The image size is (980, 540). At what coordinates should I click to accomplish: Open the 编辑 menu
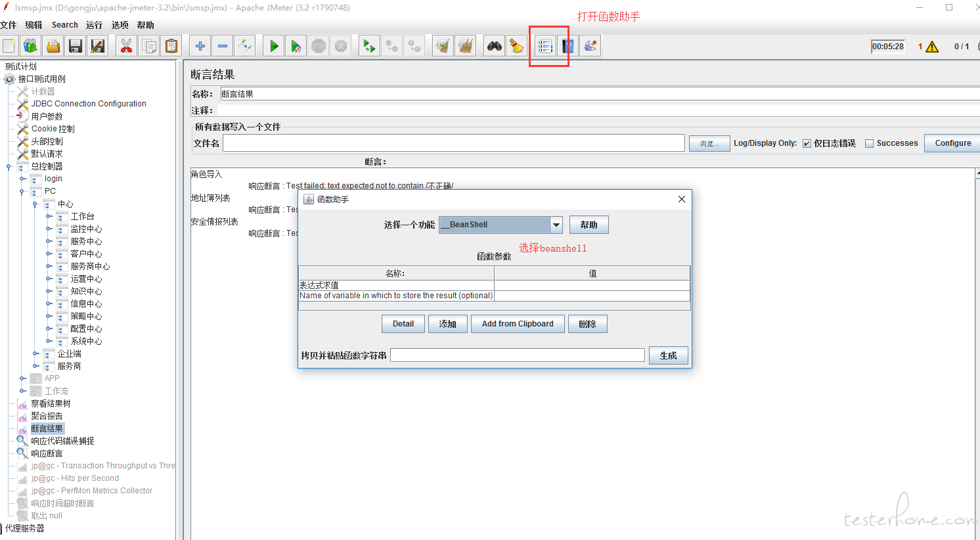click(x=33, y=25)
